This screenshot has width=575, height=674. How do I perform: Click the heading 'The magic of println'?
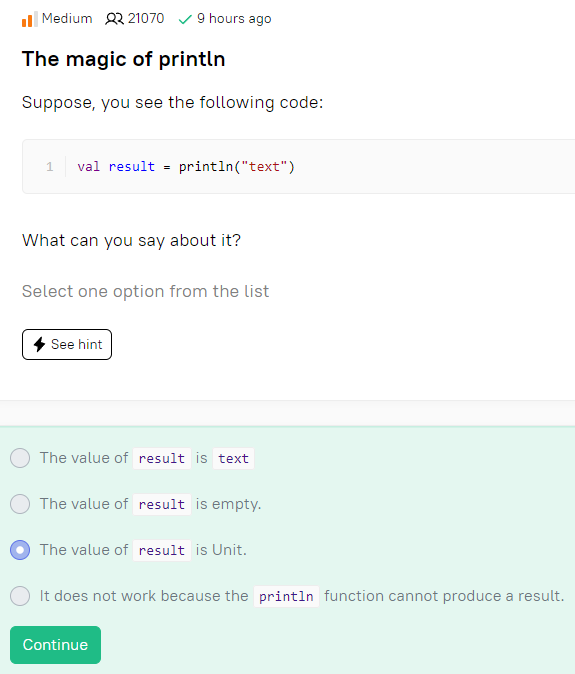pyautogui.click(x=124, y=59)
